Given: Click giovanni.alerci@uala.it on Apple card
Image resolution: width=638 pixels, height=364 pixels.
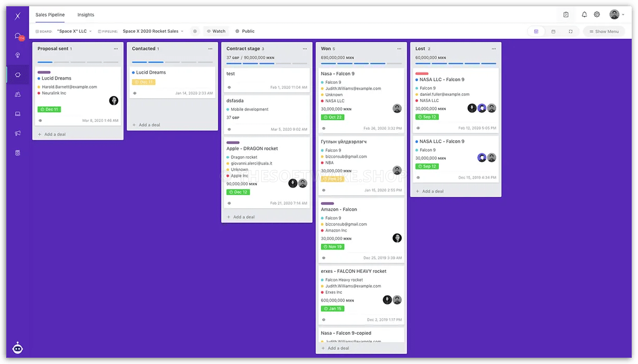Looking at the screenshot, I should tap(252, 163).
